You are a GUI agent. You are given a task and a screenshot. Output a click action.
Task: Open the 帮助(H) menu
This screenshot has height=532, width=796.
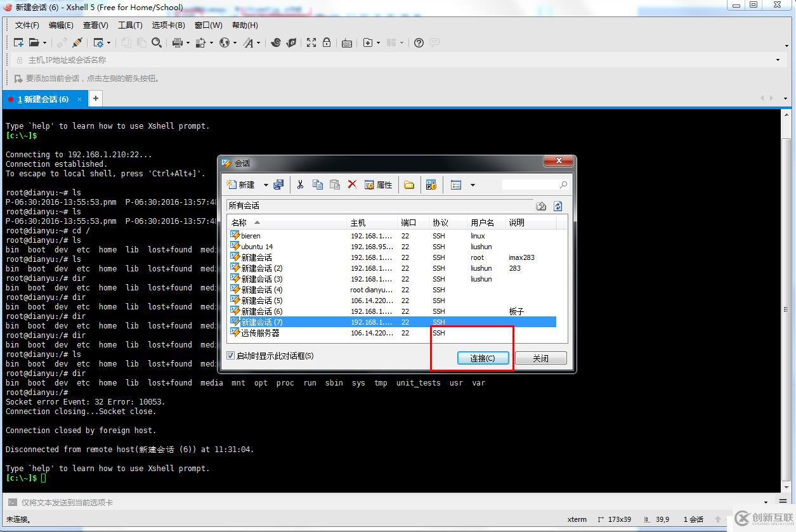[245, 25]
